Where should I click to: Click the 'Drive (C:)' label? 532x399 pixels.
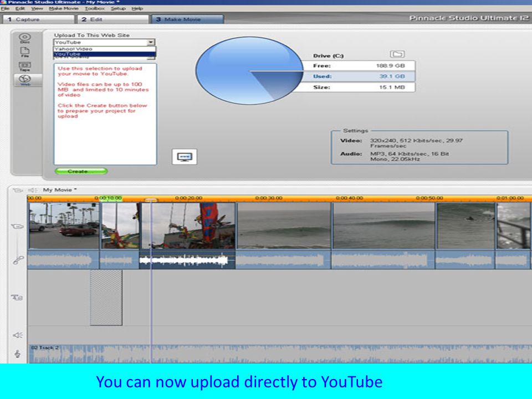point(328,55)
